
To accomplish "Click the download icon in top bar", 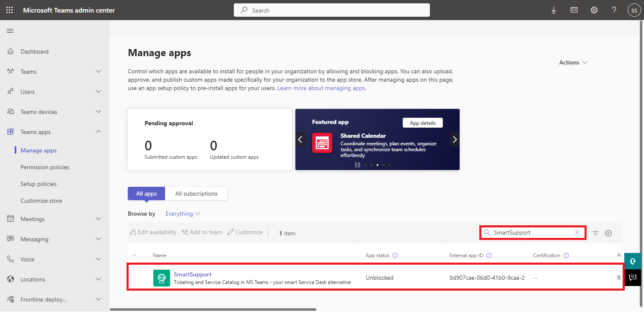I will tap(553, 10).
